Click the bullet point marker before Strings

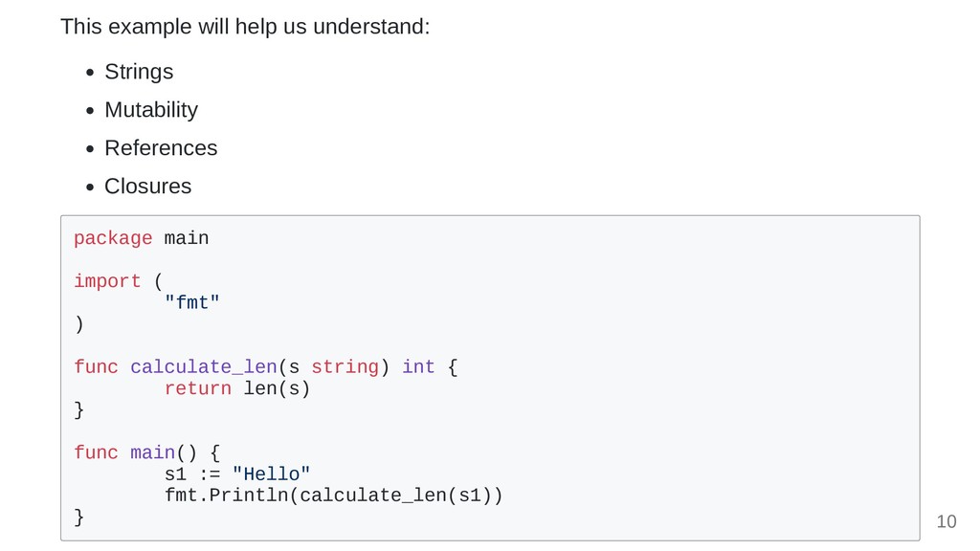[91, 73]
